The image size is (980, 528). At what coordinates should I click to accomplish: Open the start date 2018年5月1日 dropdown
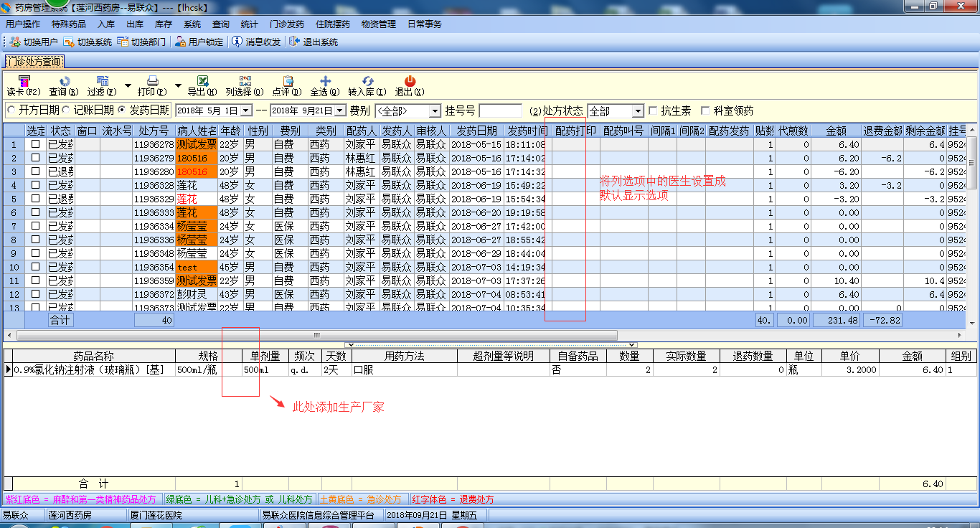246,110
